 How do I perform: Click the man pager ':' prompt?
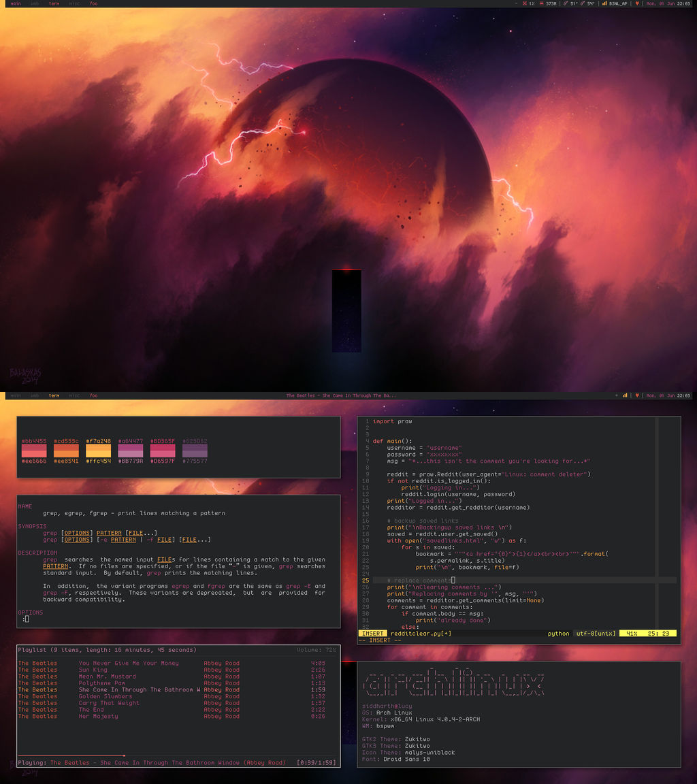(x=24, y=619)
